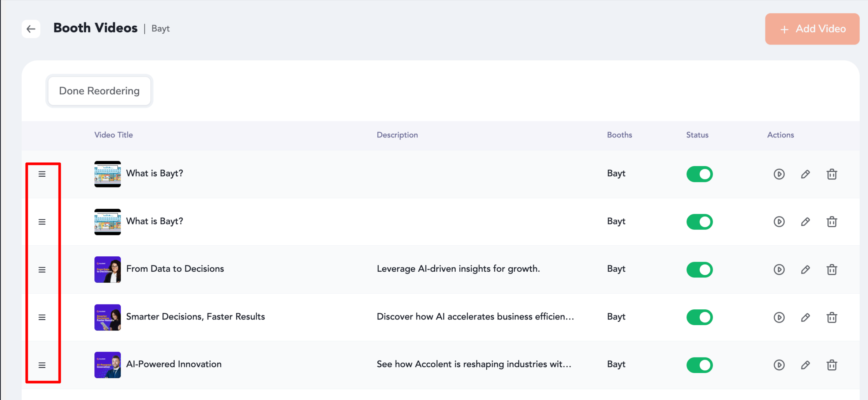This screenshot has width=868, height=400.
Task: Edit Smarter Decisions, Faster Results with its pencil icon
Action: click(805, 317)
